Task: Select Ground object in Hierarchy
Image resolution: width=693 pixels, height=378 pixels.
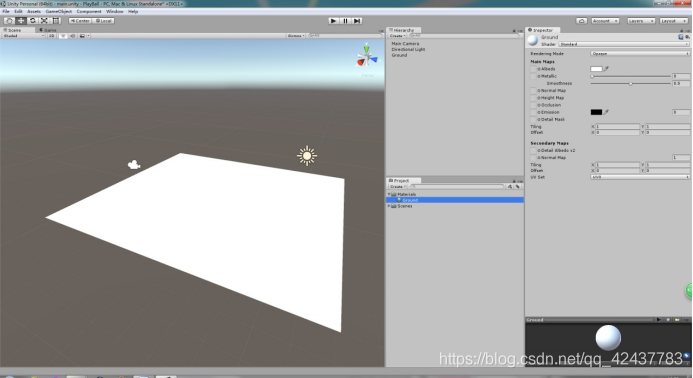Action: (x=399, y=55)
